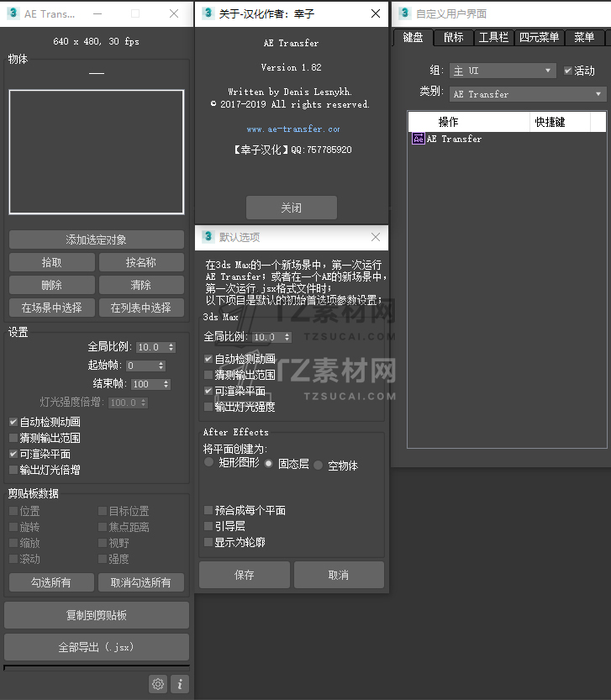Viewport: 611px width, 700px height.
Task: Toggle 可渲染平面 in 默认选项 dialog
Action: click(208, 391)
